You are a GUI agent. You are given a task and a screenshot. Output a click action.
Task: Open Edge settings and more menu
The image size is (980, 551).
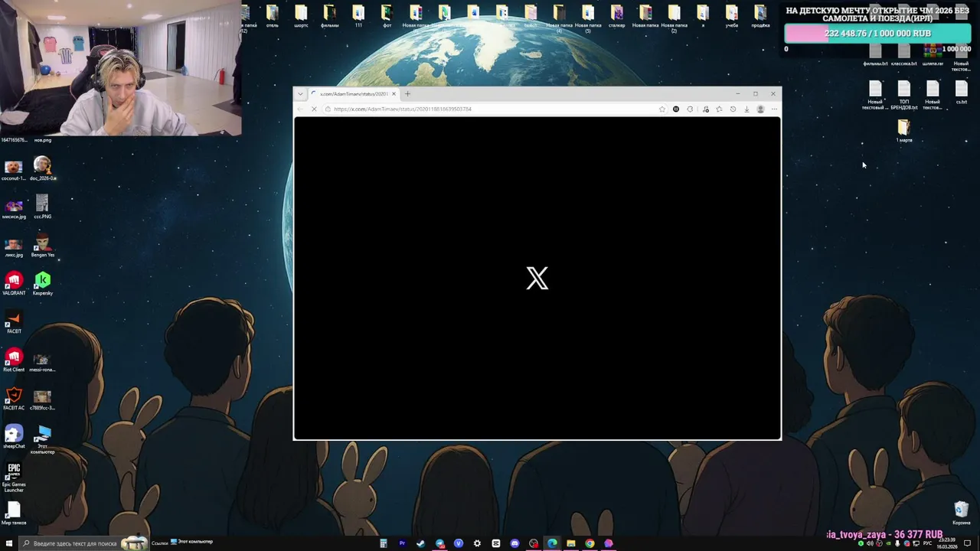pos(774,109)
